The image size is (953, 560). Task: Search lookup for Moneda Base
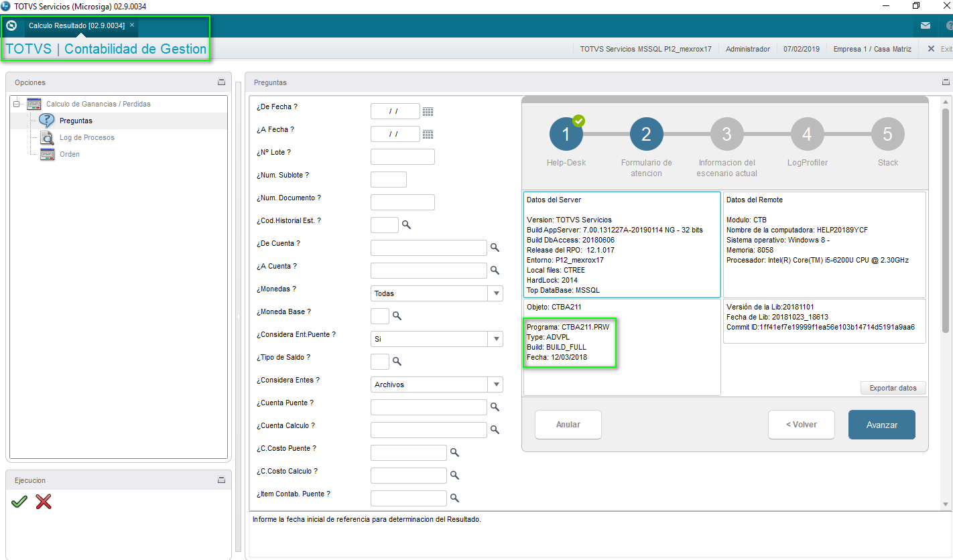point(397,316)
